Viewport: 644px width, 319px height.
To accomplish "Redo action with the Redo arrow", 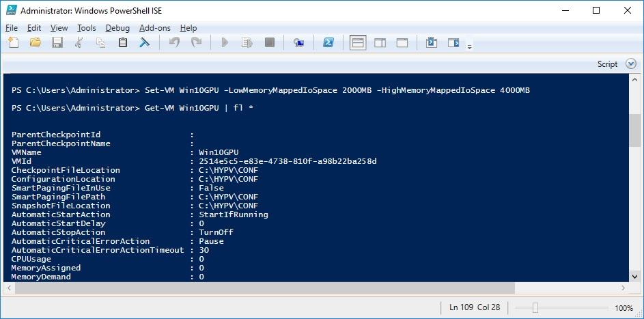I will (197, 42).
